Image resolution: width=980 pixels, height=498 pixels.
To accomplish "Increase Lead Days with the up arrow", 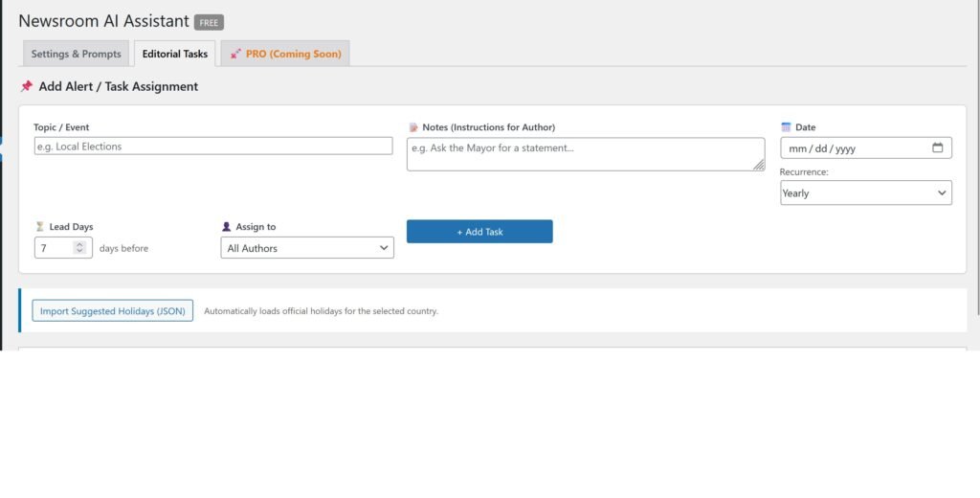I will pos(79,244).
